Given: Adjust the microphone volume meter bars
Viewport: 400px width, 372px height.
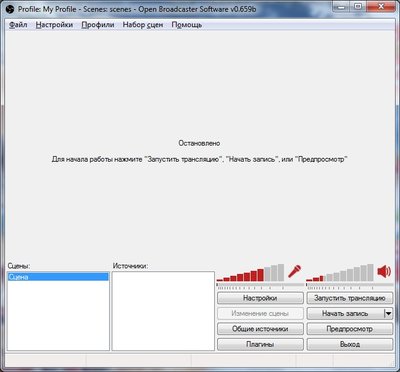Looking at the screenshot, I should point(250,273).
